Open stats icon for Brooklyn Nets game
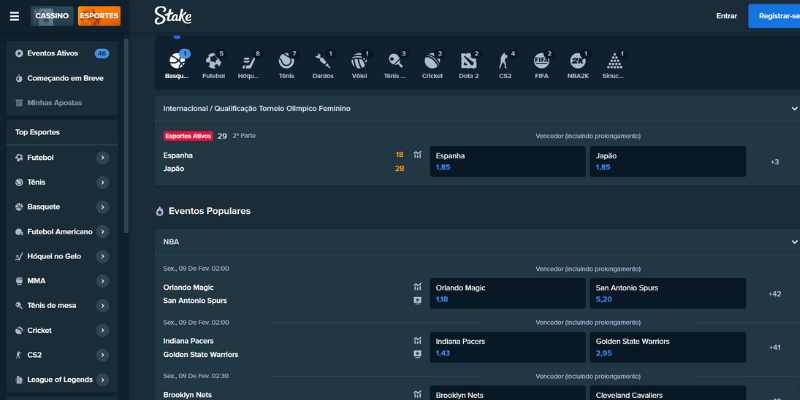This screenshot has width=800, height=400. [417, 394]
